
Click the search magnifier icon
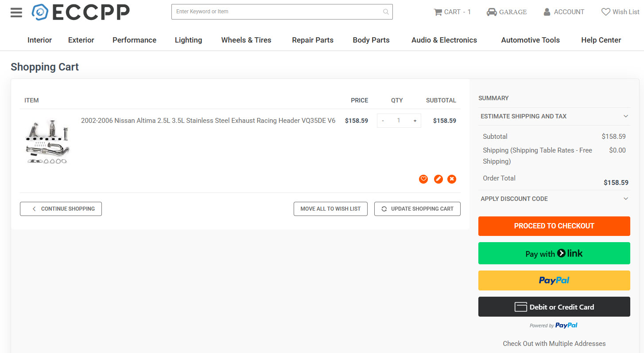[386, 12]
